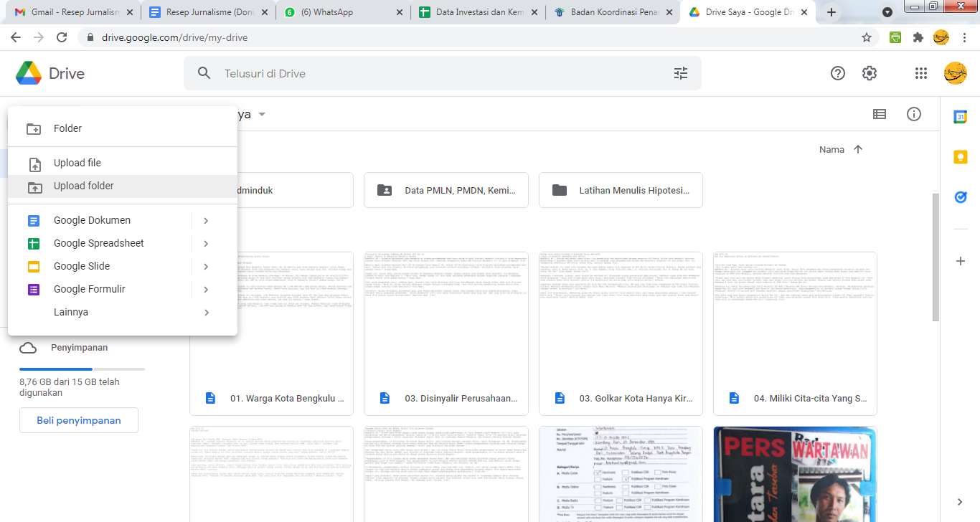This screenshot has height=522, width=980.
Task: Create new Folder from menu
Action: point(67,128)
